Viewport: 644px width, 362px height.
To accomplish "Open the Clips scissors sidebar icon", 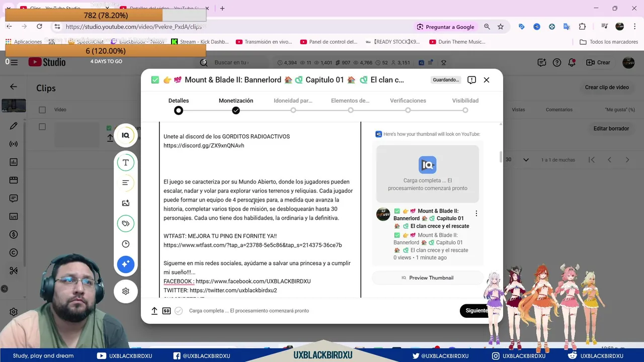I will pos(14,270).
